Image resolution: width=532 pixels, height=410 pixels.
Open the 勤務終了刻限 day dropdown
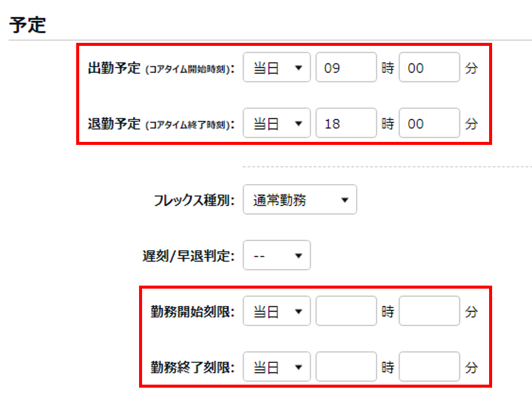click(x=276, y=367)
